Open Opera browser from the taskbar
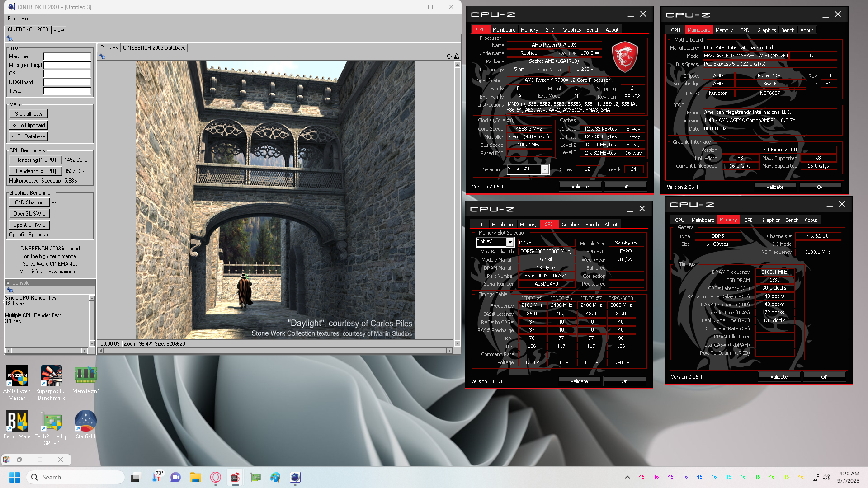This screenshot has height=488, width=868. pos(215,477)
